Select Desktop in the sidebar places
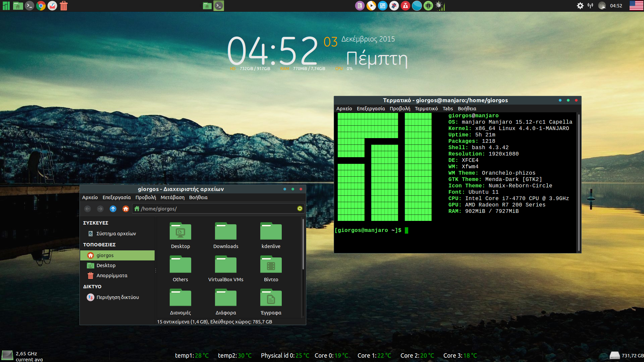 [117, 265]
